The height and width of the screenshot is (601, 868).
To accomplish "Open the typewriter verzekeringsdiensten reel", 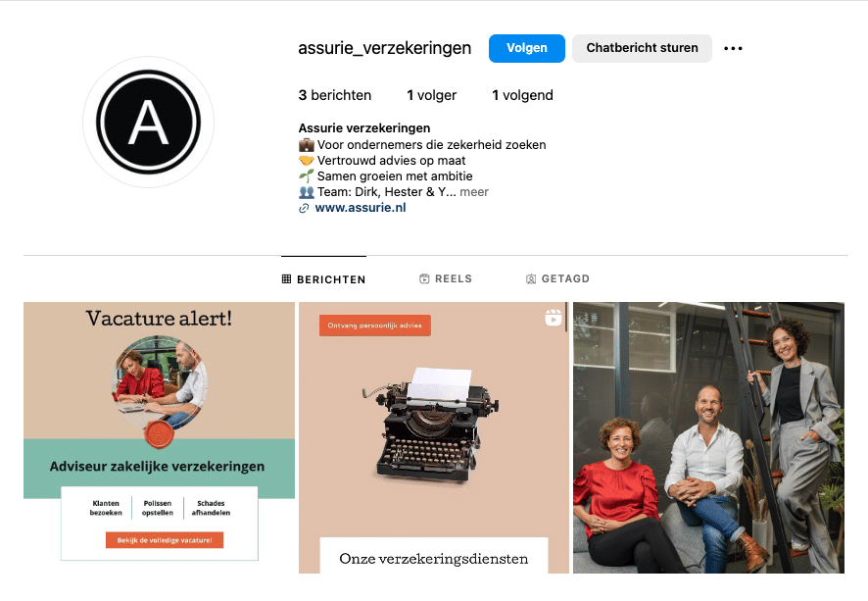I will [x=433, y=437].
